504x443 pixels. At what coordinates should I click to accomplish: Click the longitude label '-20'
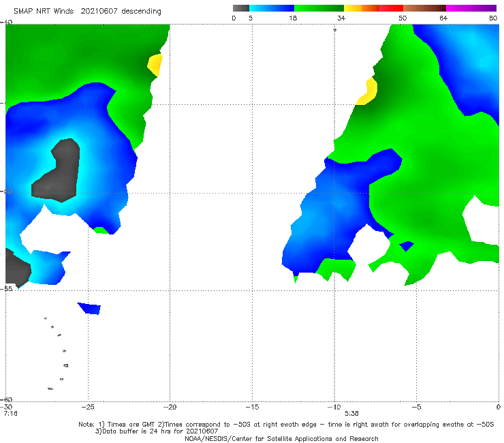(x=170, y=407)
